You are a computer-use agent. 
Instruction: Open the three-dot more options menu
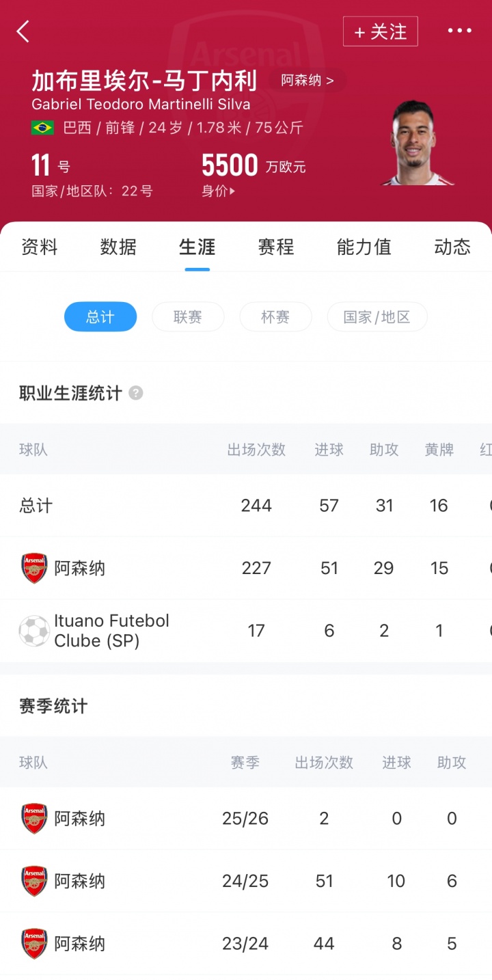tap(460, 31)
